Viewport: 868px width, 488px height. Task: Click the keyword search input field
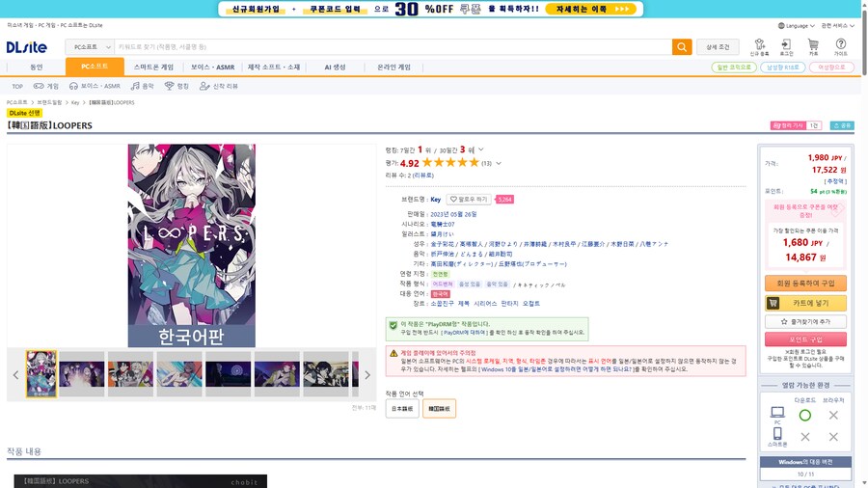[393, 47]
